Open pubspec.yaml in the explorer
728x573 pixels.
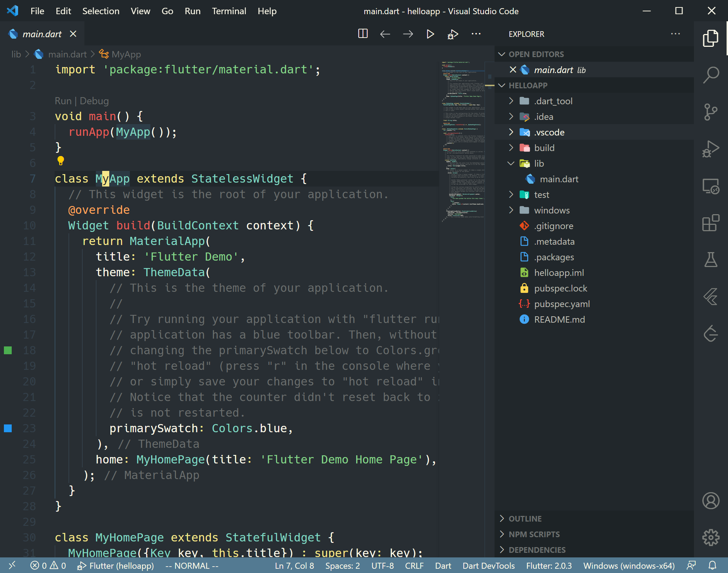[x=562, y=304]
